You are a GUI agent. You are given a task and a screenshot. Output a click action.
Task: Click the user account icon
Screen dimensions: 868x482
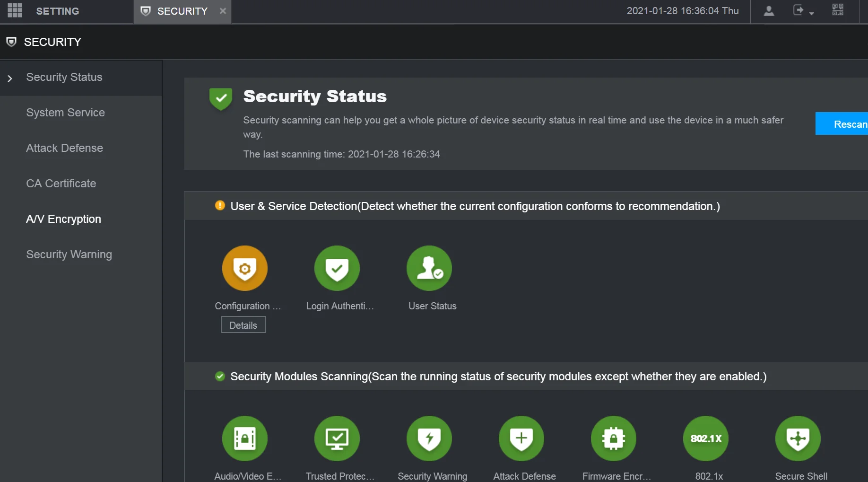(x=769, y=11)
